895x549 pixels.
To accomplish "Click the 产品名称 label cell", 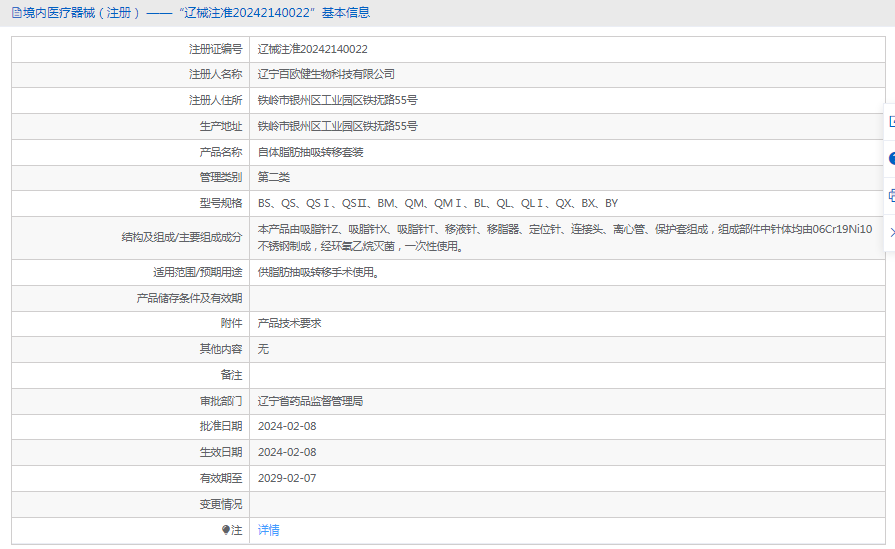I will pyautogui.click(x=131, y=152).
